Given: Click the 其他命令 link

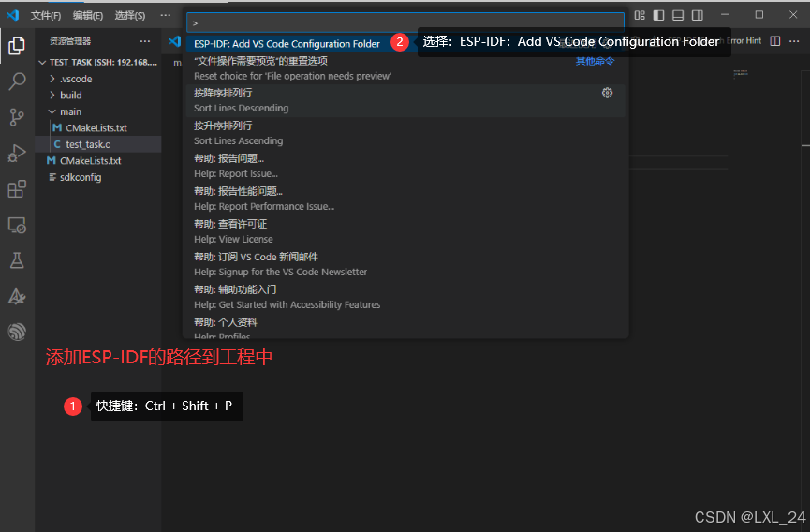Looking at the screenshot, I should tap(596, 61).
